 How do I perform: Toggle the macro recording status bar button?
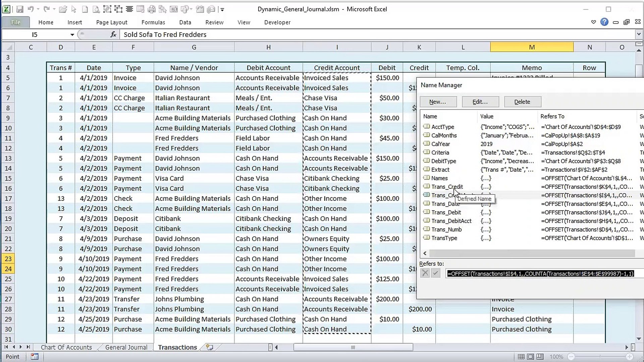point(35,357)
